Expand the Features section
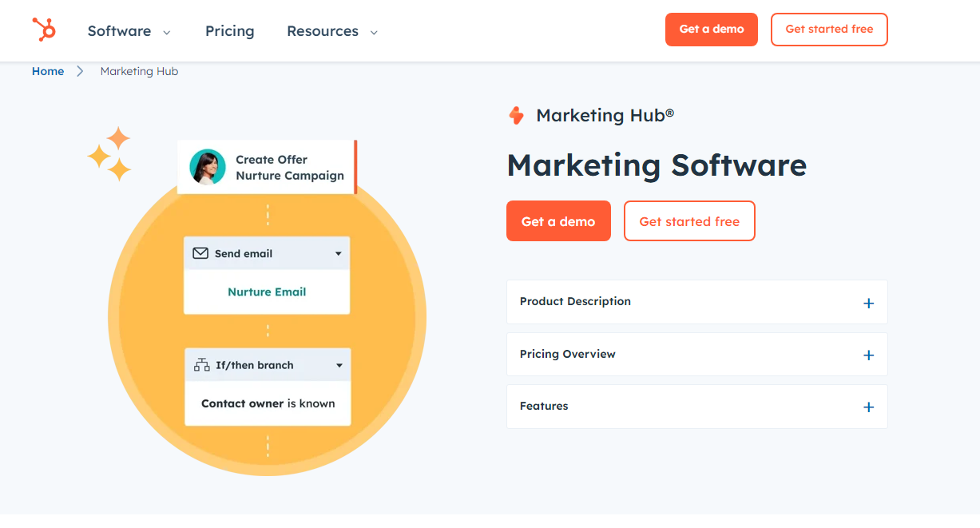The height and width of the screenshot is (528, 980). (x=697, y=407)
